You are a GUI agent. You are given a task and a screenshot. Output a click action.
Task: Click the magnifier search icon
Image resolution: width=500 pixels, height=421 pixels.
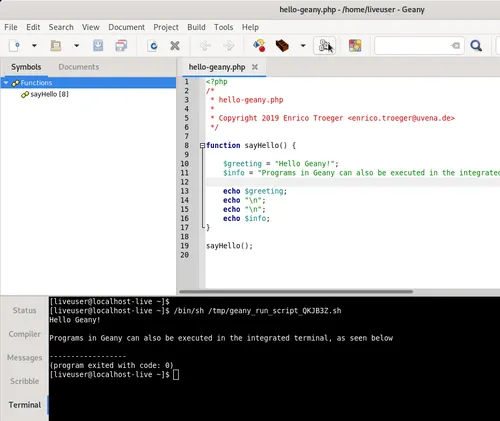(476, 45)
